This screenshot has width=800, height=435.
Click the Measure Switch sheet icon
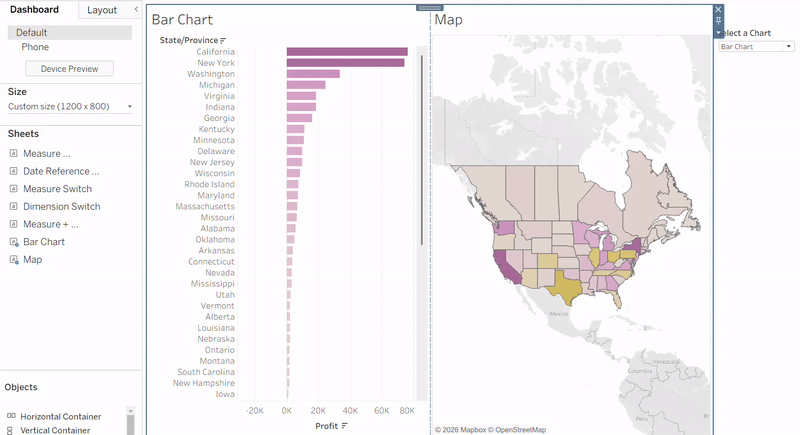coord(14,189)
